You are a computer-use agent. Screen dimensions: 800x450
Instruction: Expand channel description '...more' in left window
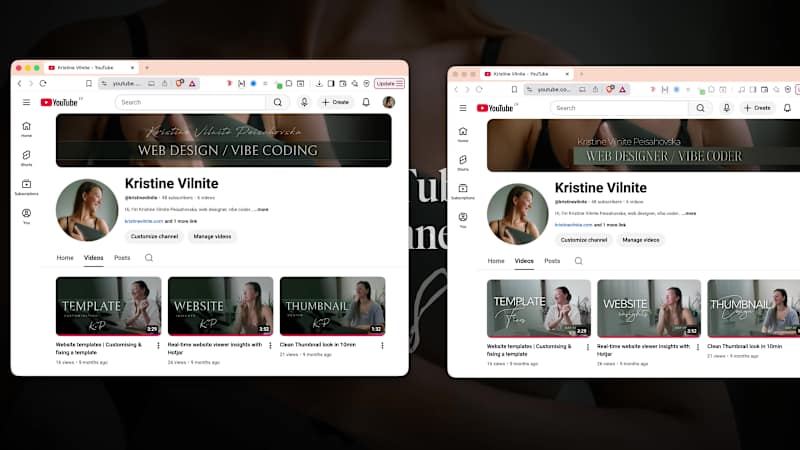[262, 210]
